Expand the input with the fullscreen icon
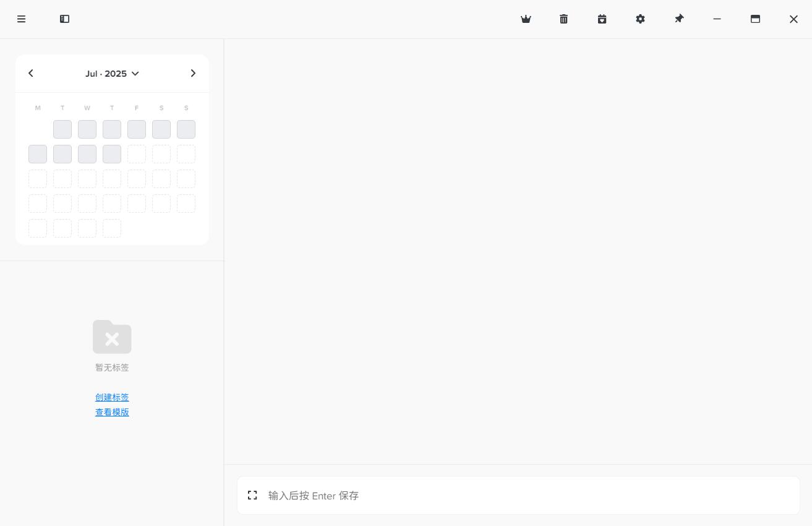Screen dimensions: 812x526 coord(252,495)
